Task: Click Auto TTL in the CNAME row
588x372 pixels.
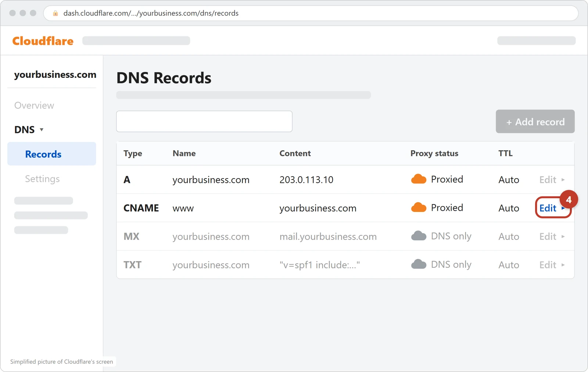Action: (509, 208)
